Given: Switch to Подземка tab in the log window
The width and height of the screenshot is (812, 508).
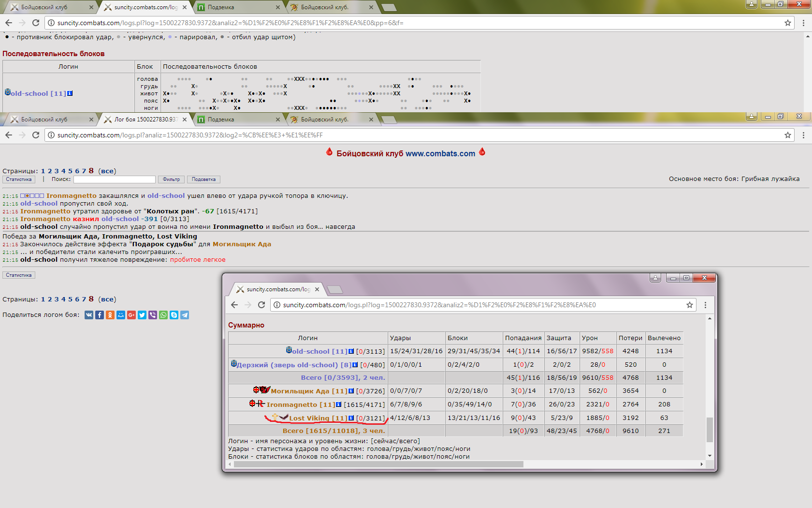Looking at the screenshot, I should click(x=238, y=120).
